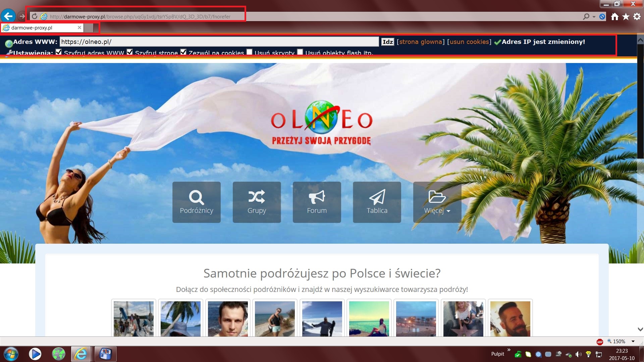Click the green checkmark tray icon
Screen dimensions: 644x362
tap(518, 354)
